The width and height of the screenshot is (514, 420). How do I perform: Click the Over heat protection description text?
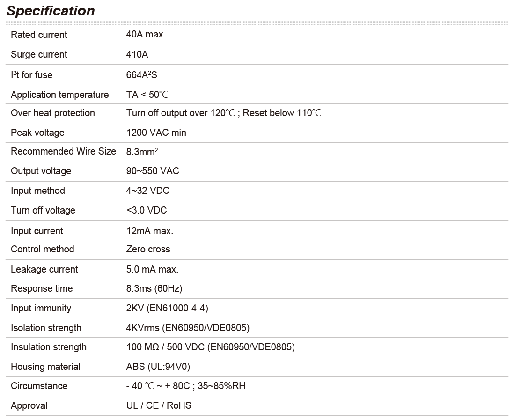[223, 113]
